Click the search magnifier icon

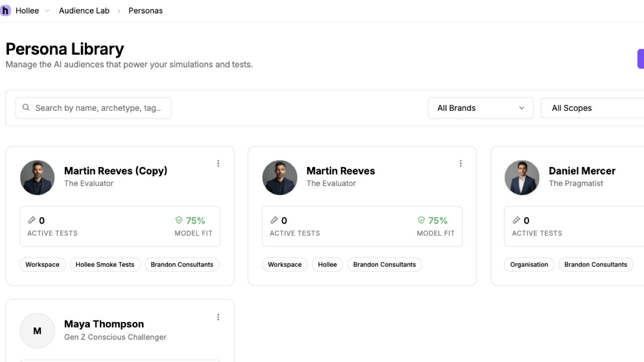26,108
